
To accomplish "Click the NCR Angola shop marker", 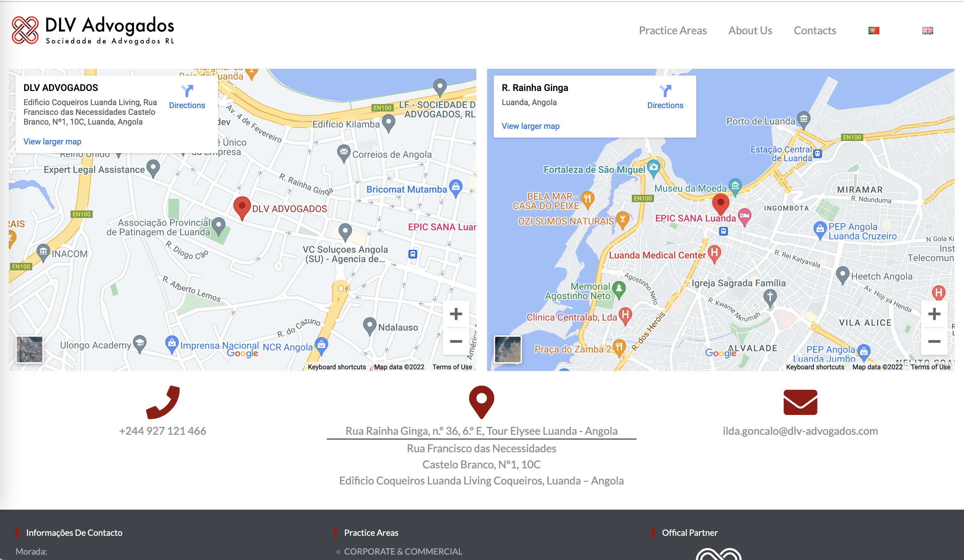I will tap(321, 346).
